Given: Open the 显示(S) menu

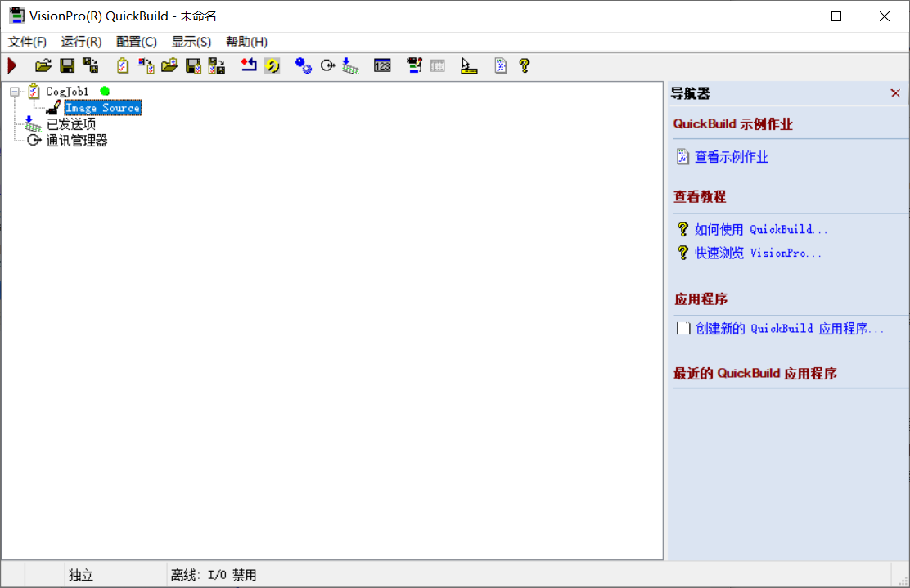Looking at the screenshot, I should [191, 42].
